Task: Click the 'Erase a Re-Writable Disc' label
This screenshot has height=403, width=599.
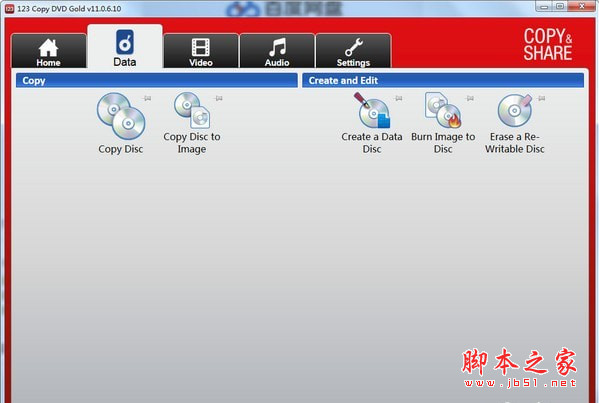Action: pyautogui.click(x=515, y=142)
